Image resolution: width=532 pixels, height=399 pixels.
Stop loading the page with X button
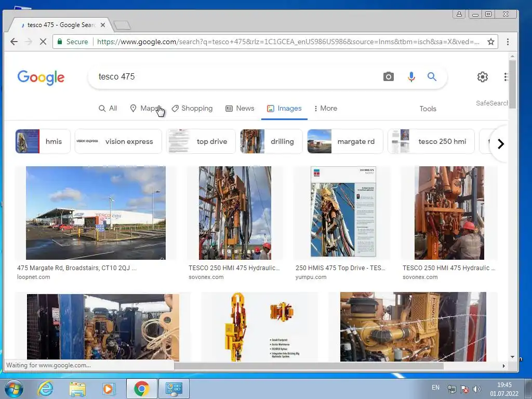[43, 42]
